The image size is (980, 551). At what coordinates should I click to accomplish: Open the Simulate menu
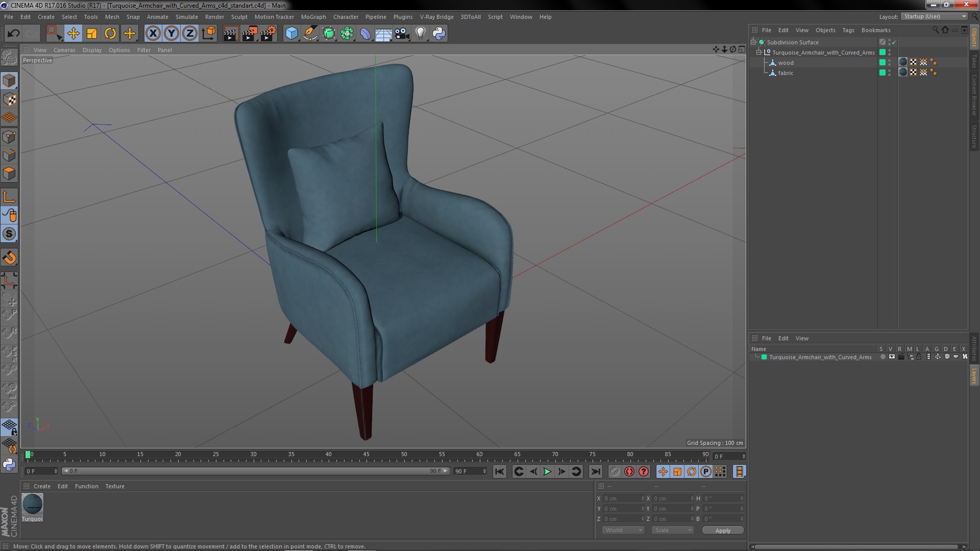(x=187, y=17)
